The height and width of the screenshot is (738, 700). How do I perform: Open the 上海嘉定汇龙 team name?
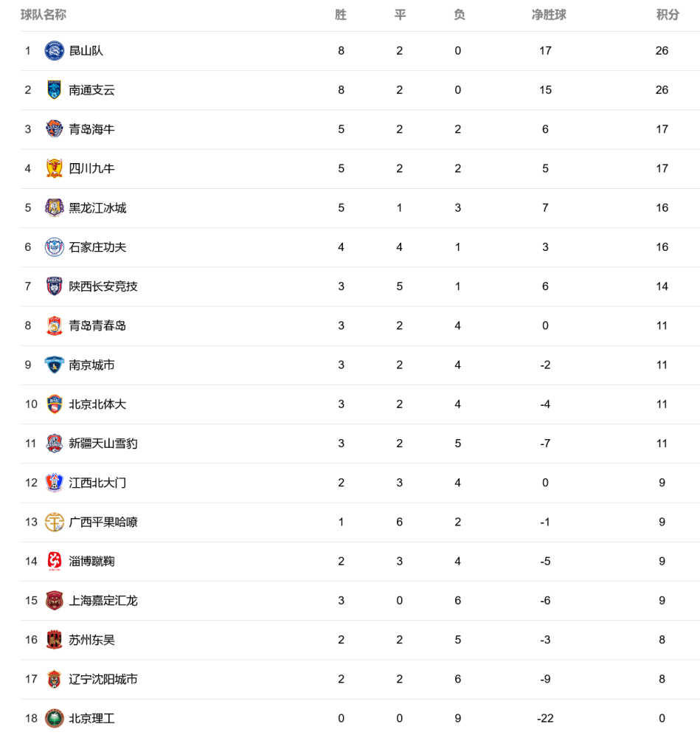[x=103, y=601]
